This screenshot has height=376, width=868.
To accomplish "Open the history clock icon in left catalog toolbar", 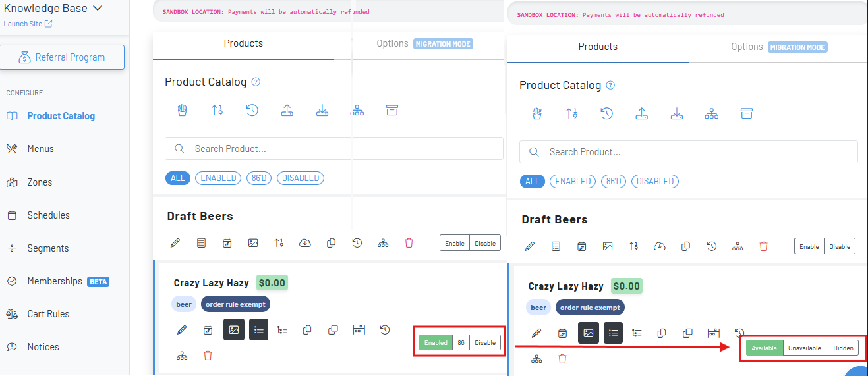I will (252, 110).
